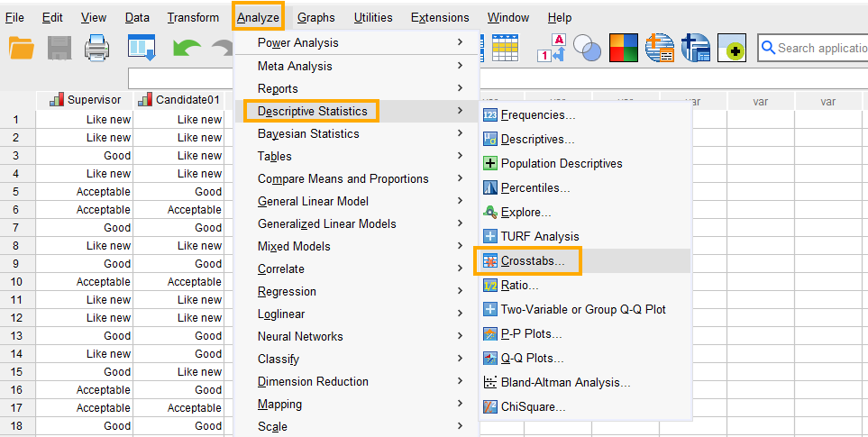Click the globe with orange plus icon
The image size is (868, 437).
(660, 48)
